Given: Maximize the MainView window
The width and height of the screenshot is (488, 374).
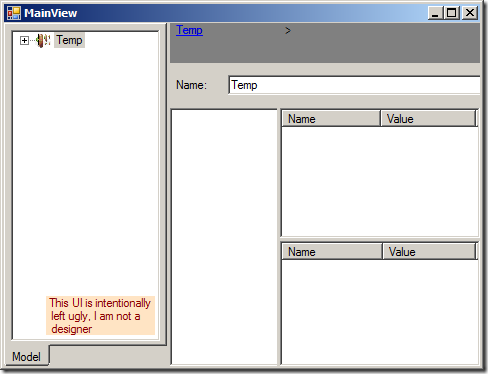Looking at the screenshot, I should [x=452, y=13].
